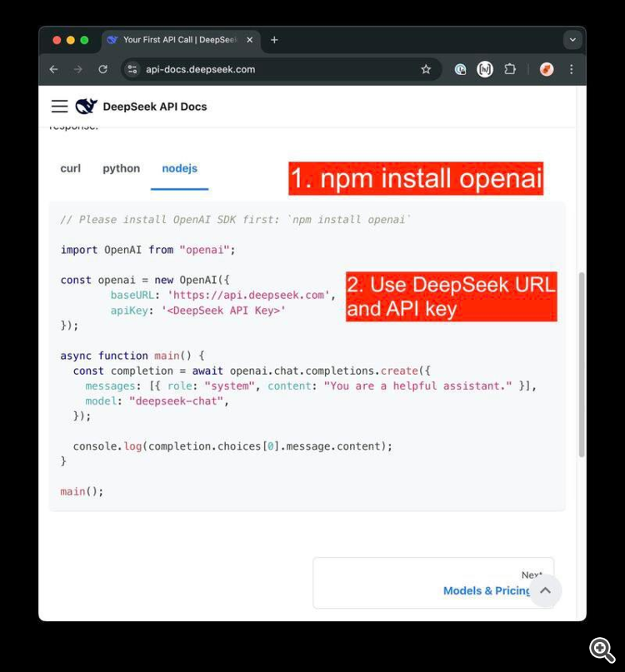Click the final main(); call line
Screen dimensions: 625x672
pyautogui.click(x=82, y=491)
